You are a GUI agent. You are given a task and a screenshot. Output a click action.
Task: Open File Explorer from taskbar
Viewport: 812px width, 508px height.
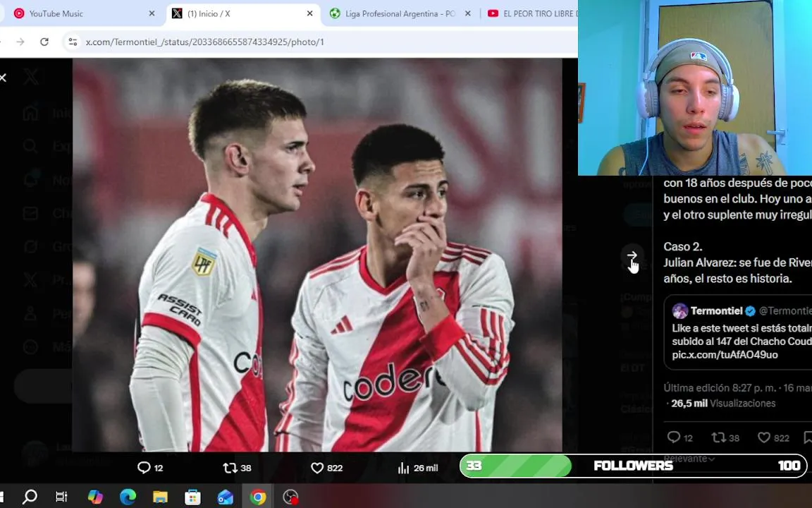click(x=160, y=497)
